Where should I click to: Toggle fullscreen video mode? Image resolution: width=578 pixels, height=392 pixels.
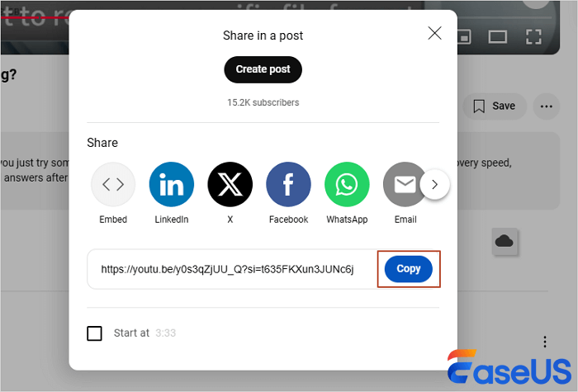533,36
